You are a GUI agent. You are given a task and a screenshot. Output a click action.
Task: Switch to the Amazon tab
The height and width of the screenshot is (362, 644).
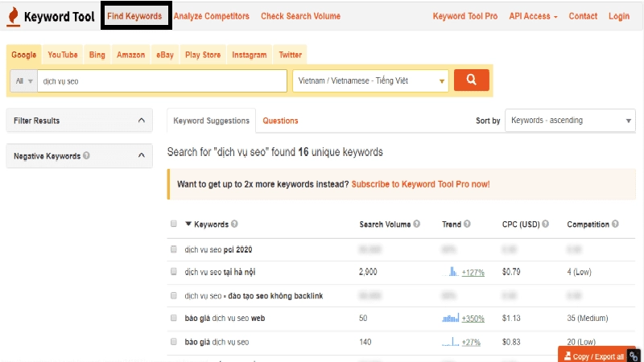(130, 55)
